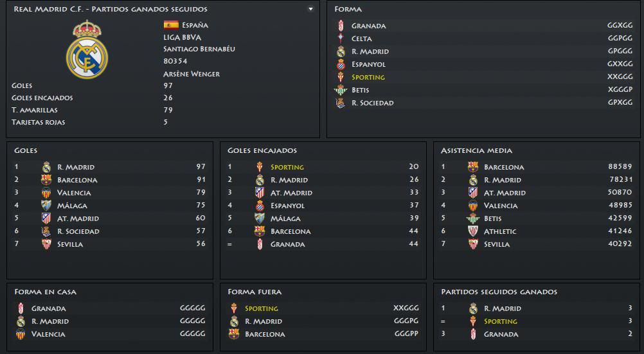
Task: Click Sporting crest in Forma fuera panel
Action: (x=234, y=308)
